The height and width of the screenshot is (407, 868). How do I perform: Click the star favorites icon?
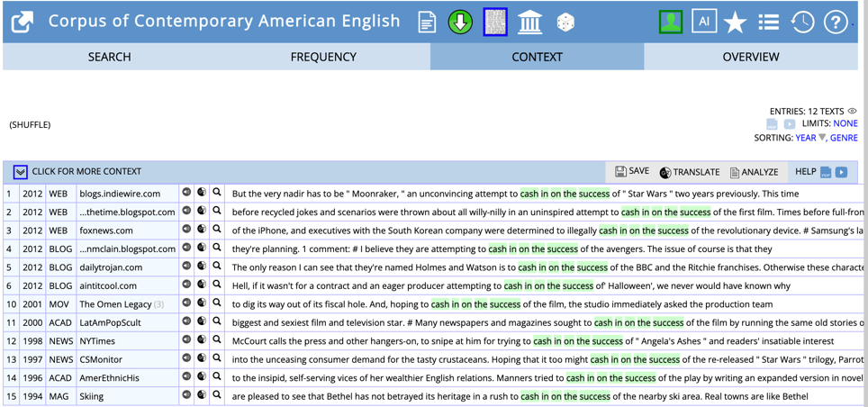point(736,23)
